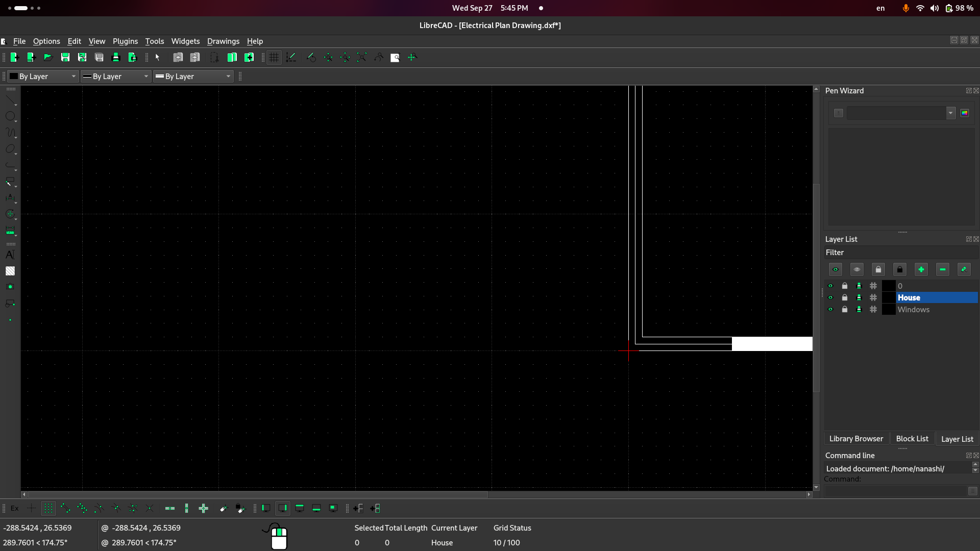Select the arrow selection tool
The width and height of the screenshot is (980, 551).
(x=157, y=57)
